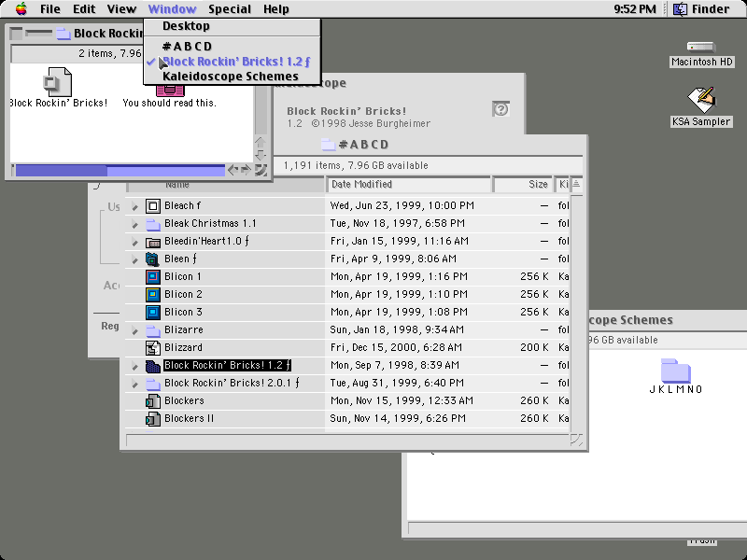Open the Finder application menu

[x=701, y=9]
